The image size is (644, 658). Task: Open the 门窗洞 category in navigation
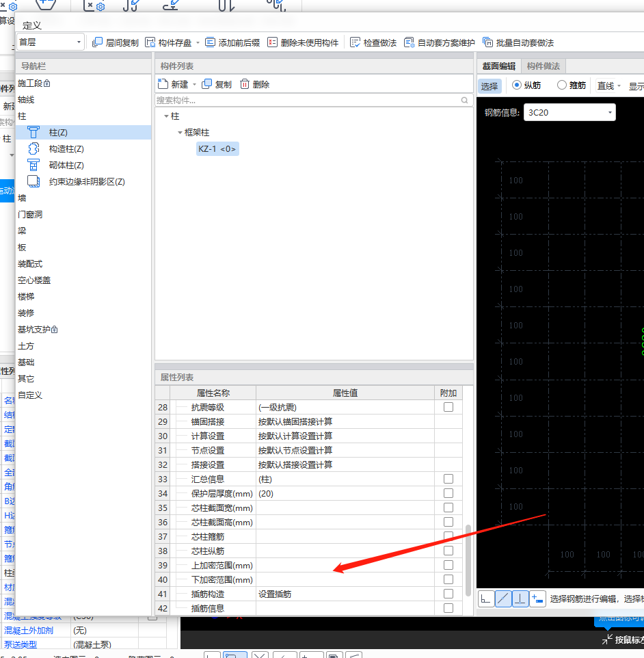tap(30, 215)
